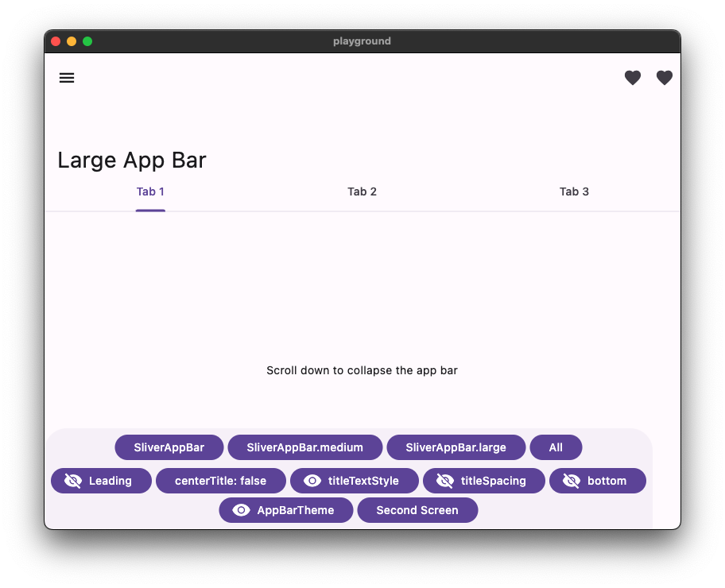The image size is (725, 588).
Task: Select the SliverAppBar button
Action: [x=169, y=447]
